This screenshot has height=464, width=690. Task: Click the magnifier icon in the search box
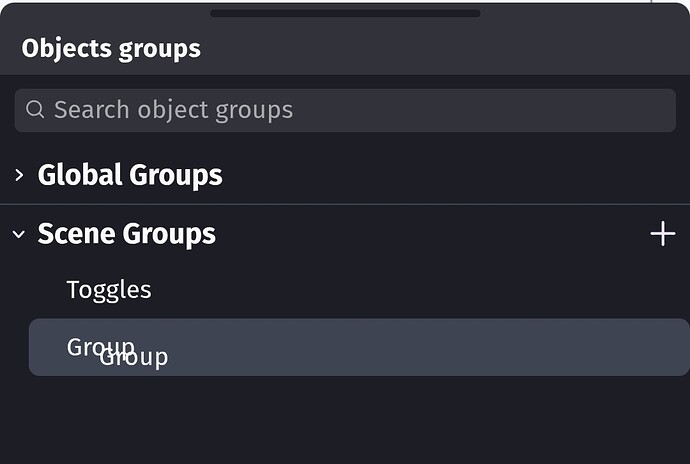pyautogui.click(x=35, y=109)
